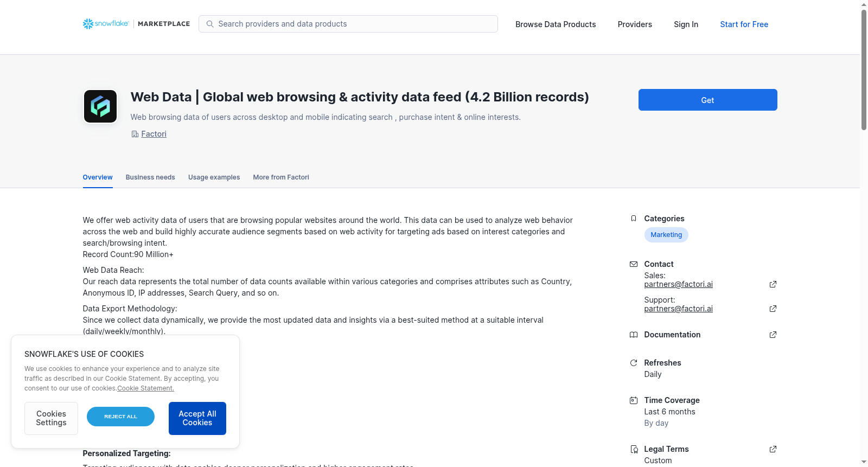
Task: Click the "Daily" refresh value
Action: [x=653, y=374]
